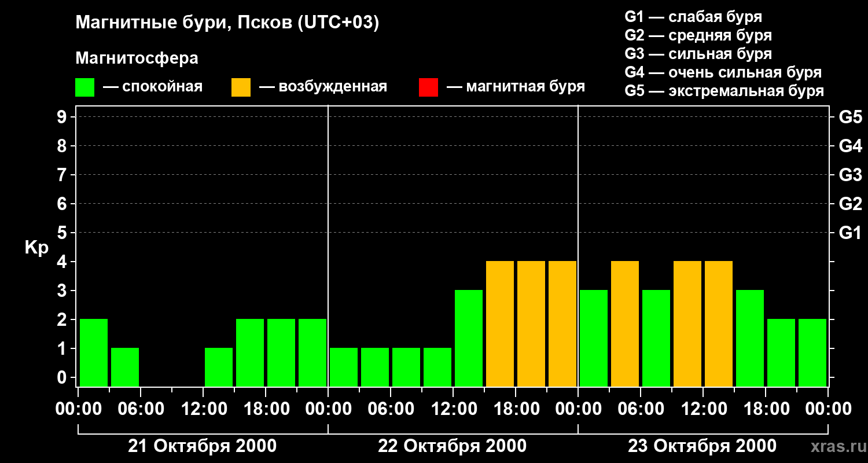This screenshot has width=868, height=463.
Task: Select the chart title 'Магнитные бури, Псков (UTC+03)'
Action: (x=227, y=23)
